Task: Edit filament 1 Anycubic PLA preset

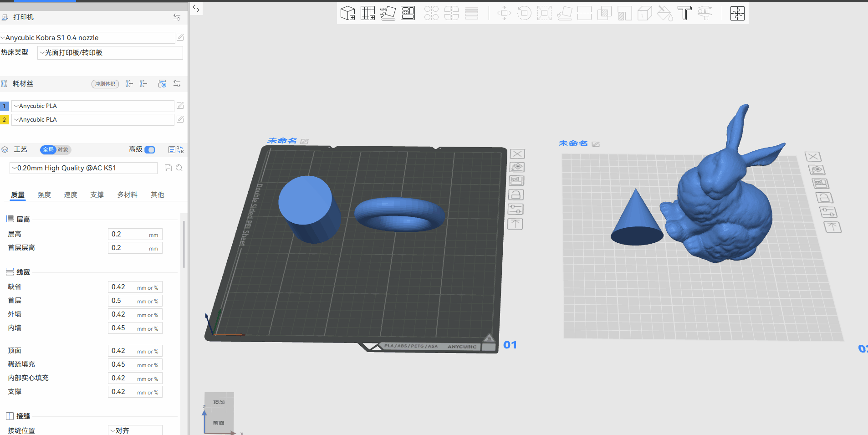Action: 180,106
